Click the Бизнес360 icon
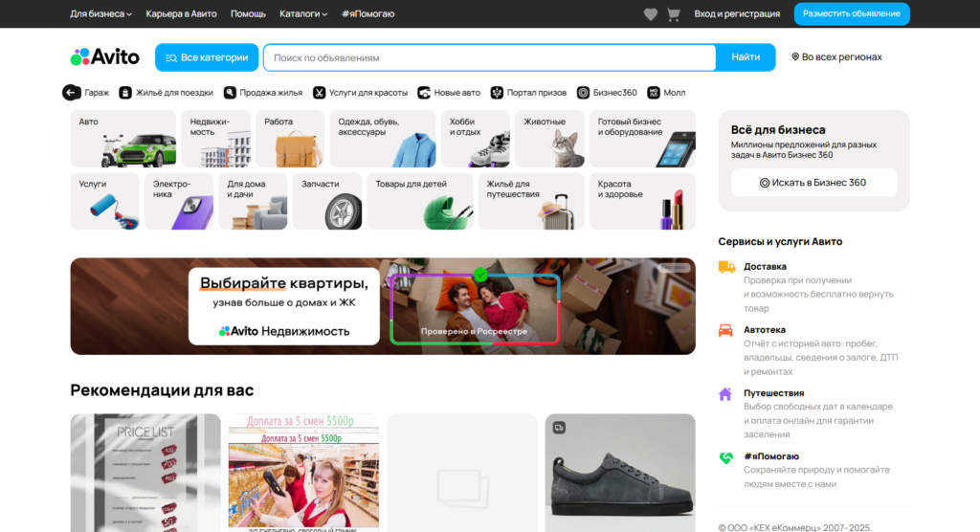 pyautogui.click(x=583, y=93)
